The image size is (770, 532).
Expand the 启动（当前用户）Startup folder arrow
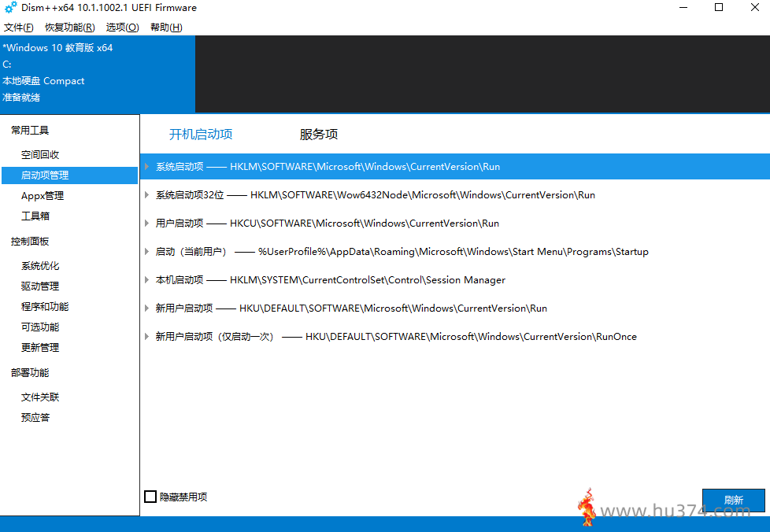coord(146,252)
